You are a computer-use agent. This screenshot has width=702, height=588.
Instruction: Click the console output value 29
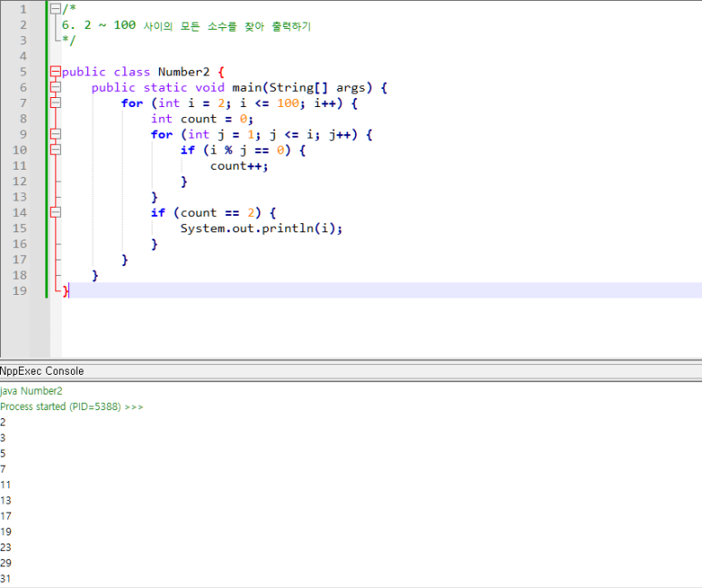pyautogui.click(x=5, y=563)
